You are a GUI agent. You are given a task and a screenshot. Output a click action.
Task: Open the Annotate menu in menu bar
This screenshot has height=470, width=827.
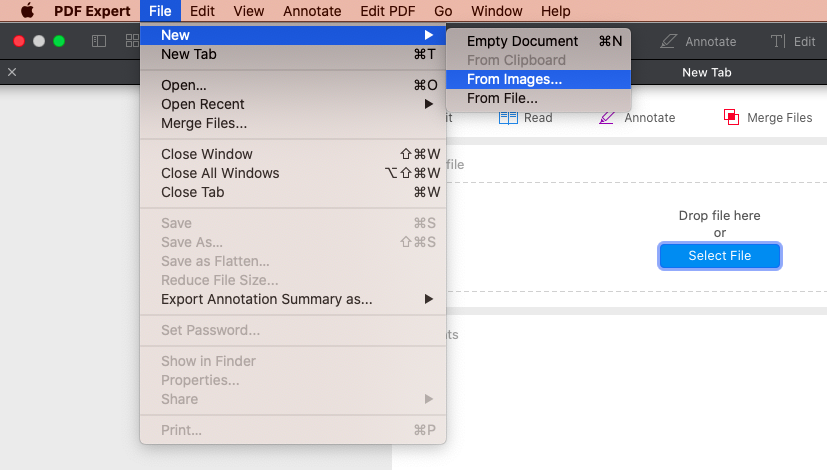point(312,11)
